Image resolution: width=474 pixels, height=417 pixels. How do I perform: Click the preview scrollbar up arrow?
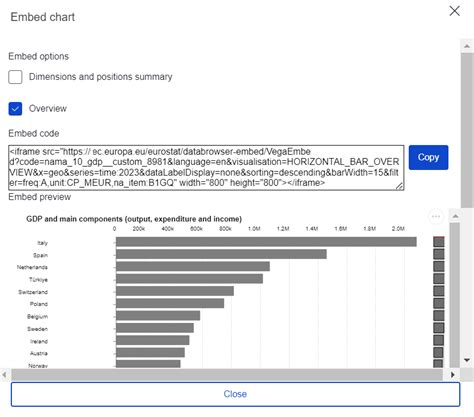(x=455, y=216)
